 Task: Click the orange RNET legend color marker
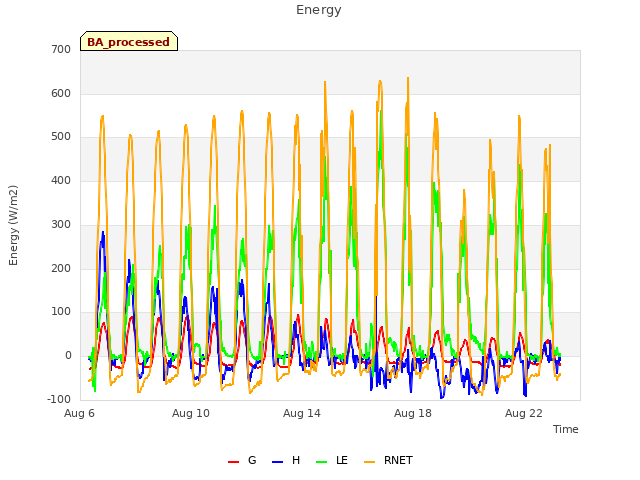tap(369, 462)
